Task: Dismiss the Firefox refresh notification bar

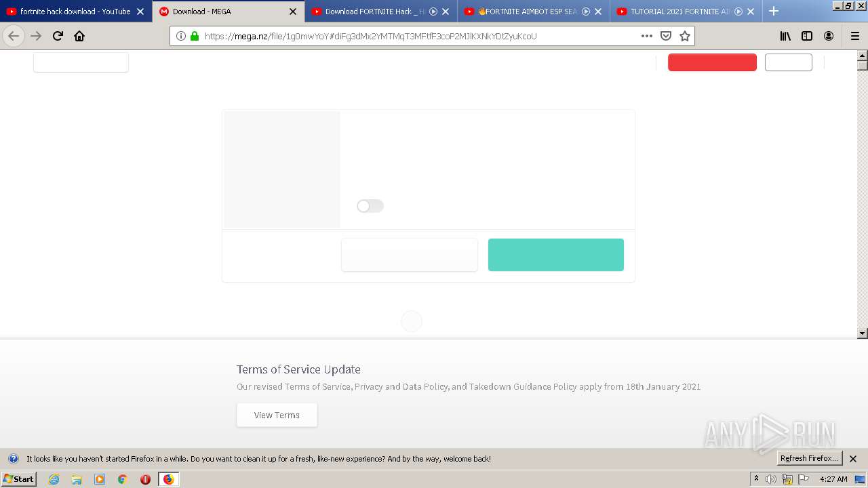Action: pos(853,459)
